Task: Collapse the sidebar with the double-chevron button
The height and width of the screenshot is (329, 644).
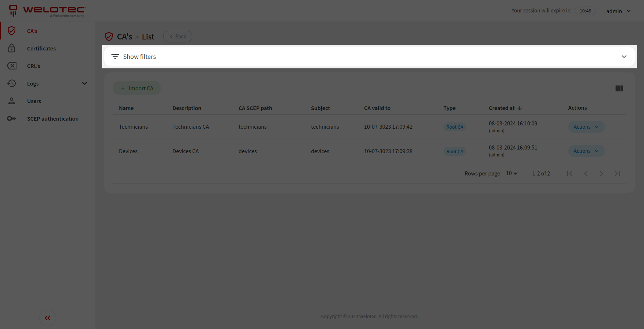Action: (x=47, y=318)
